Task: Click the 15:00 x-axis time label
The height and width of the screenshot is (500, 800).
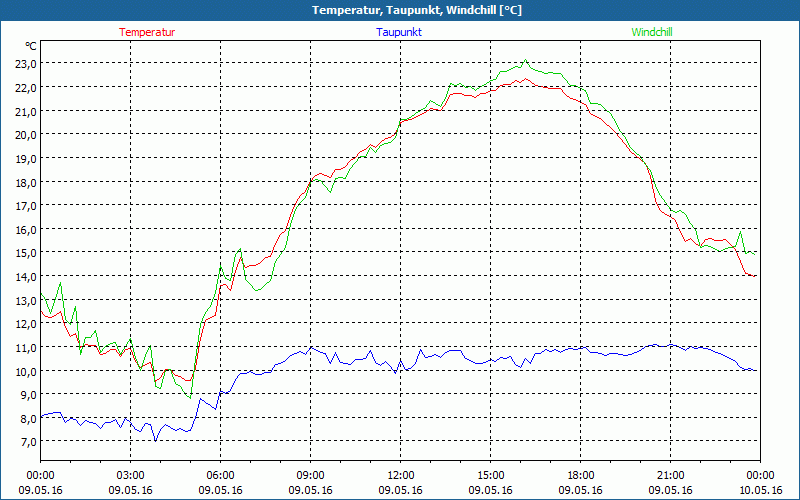Action: click(x=490, y=476)
